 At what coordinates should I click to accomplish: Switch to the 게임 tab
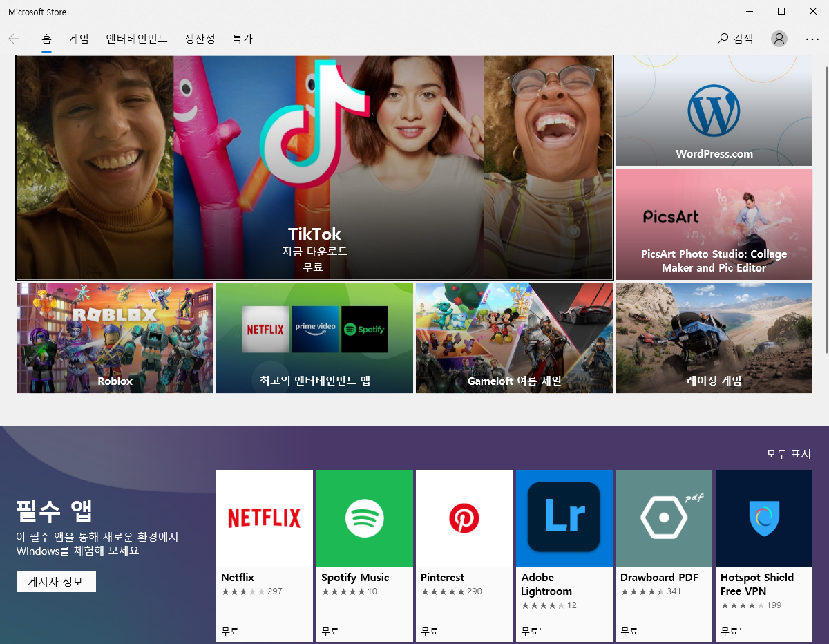click(x=79, y=39)
